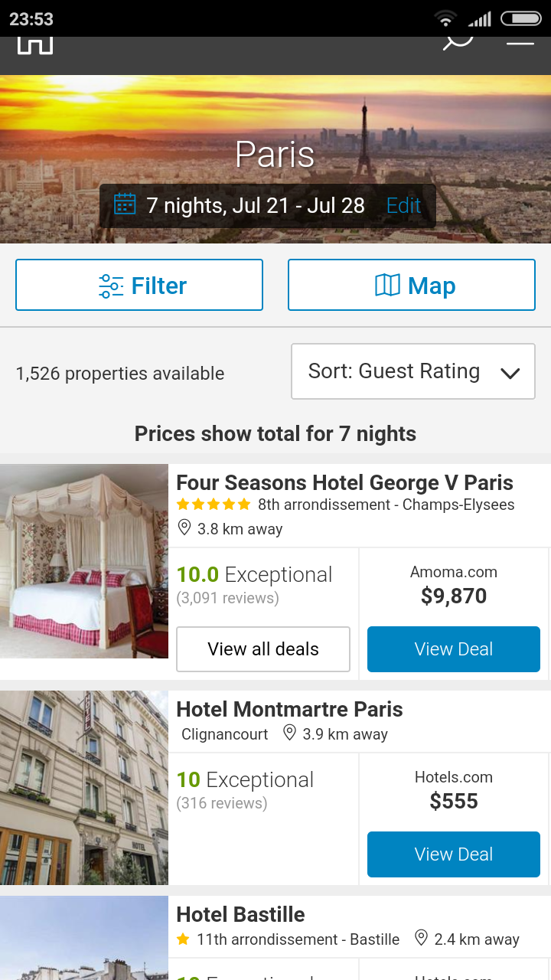Open Four Seasons canopy bed photo
This screenshot has width=551, height=980.
click(84, 561)
